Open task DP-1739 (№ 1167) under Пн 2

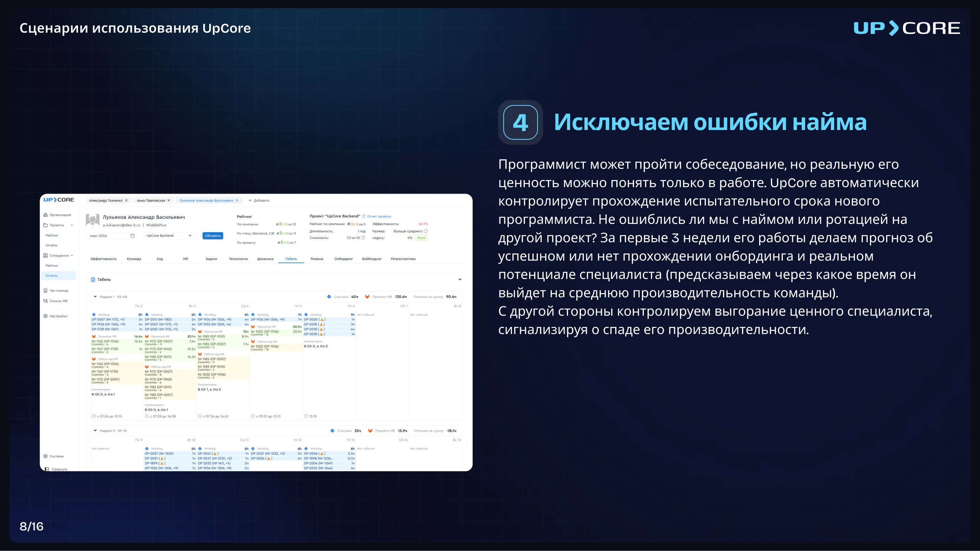click(x=105, y=329)
